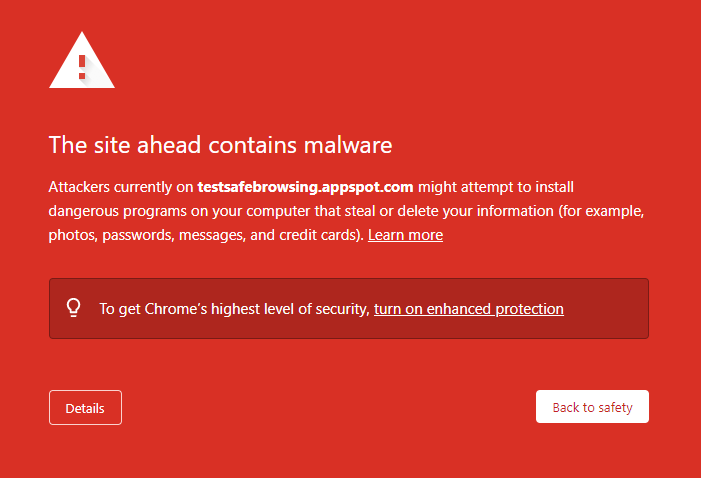Click the word 'malware' in the heading
The height and width of the screenshot is (478, 701).
point(348,145)
